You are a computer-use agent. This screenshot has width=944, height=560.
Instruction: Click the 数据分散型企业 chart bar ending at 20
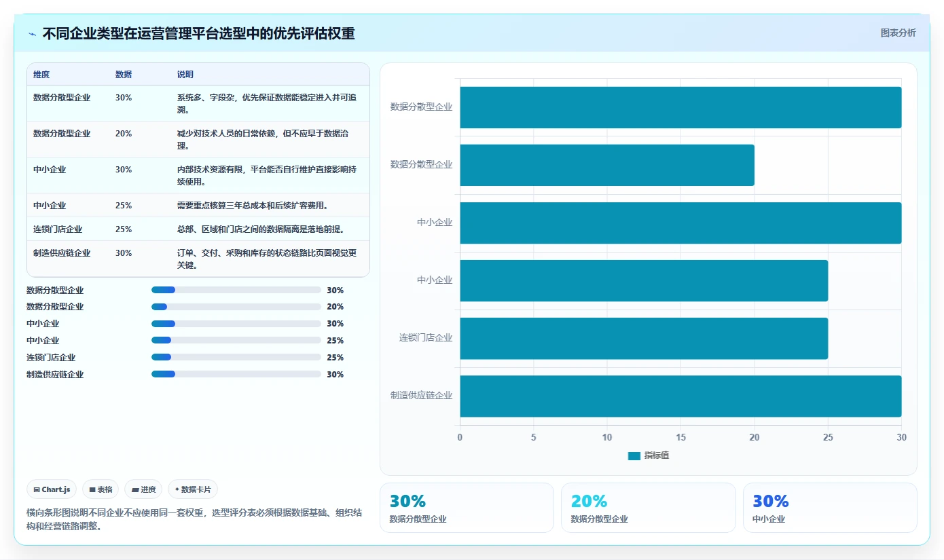607,165
